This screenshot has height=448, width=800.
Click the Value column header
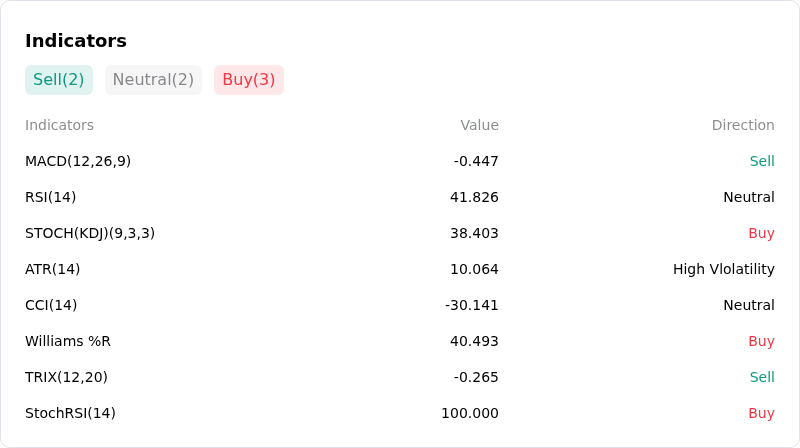[479, 125]
